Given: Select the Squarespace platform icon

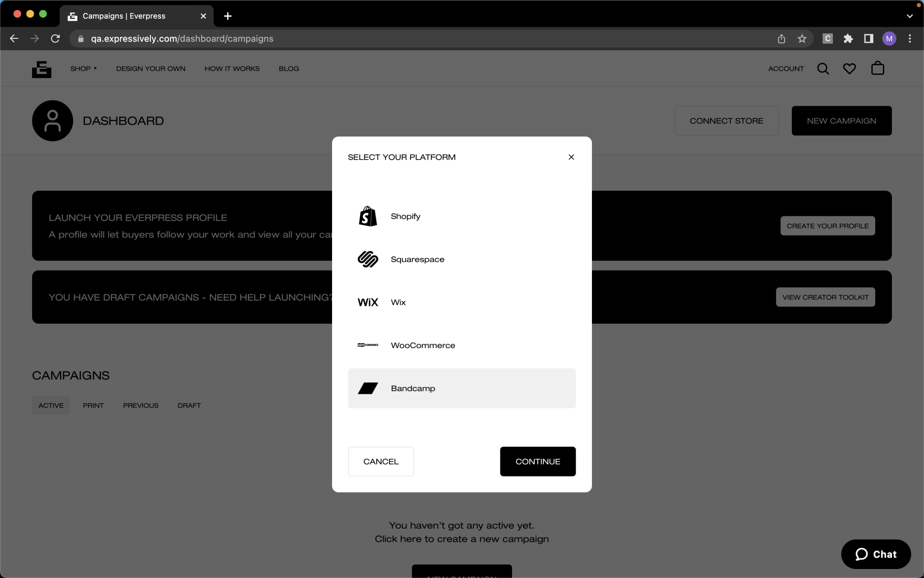Looking at the screenshot, I should coord(368,259).
